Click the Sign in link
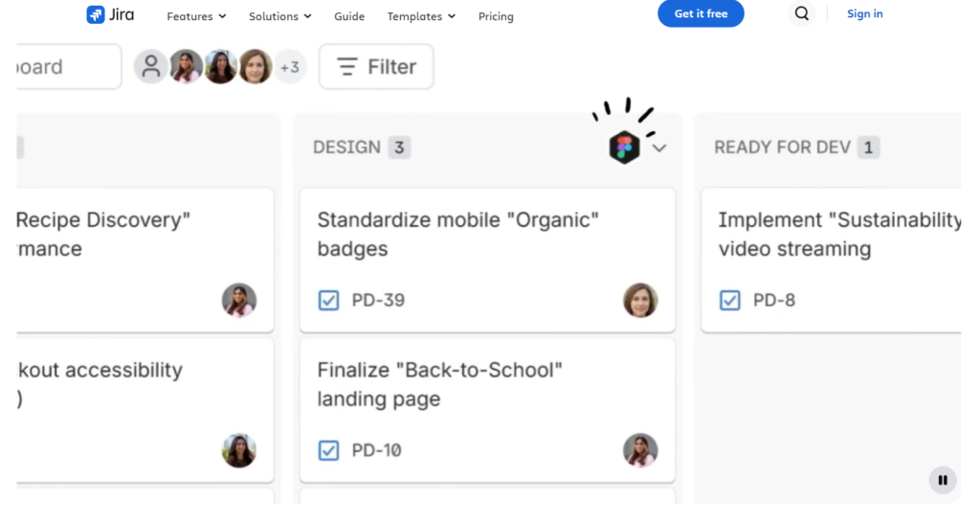Viewport: 980px width, 520px height. 864,13
